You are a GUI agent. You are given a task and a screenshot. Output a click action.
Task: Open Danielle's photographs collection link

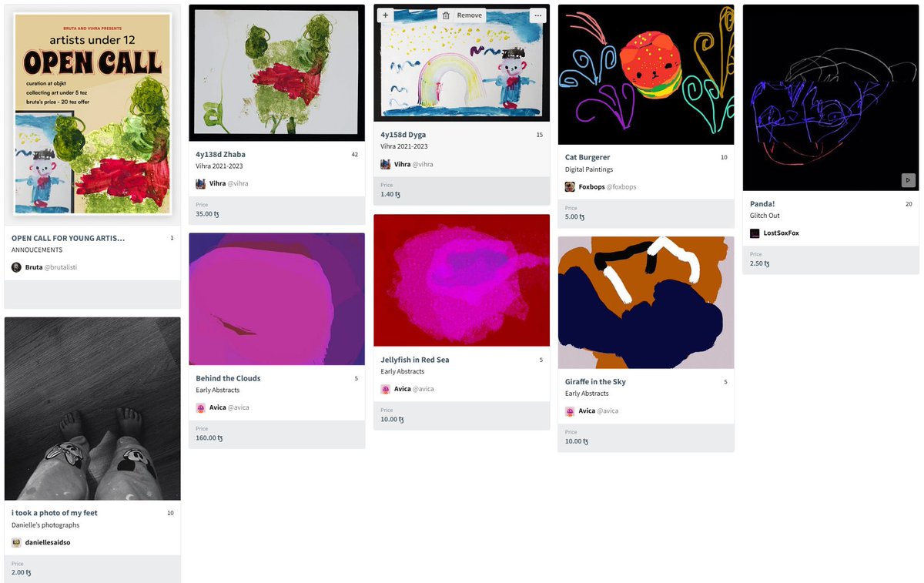click(45, 525)
